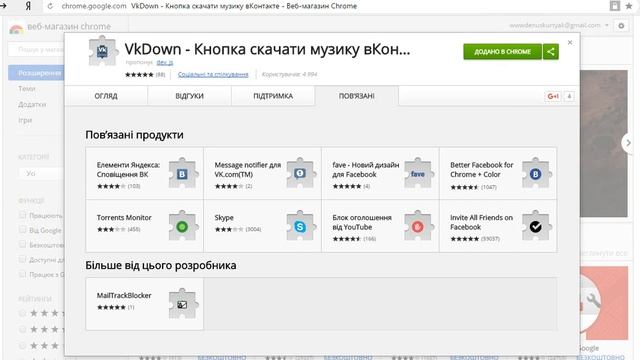Open Message notifier для VK.com icon
This screenshot has height=360, width=640.
pyautogui.click(x=300, y=173)
